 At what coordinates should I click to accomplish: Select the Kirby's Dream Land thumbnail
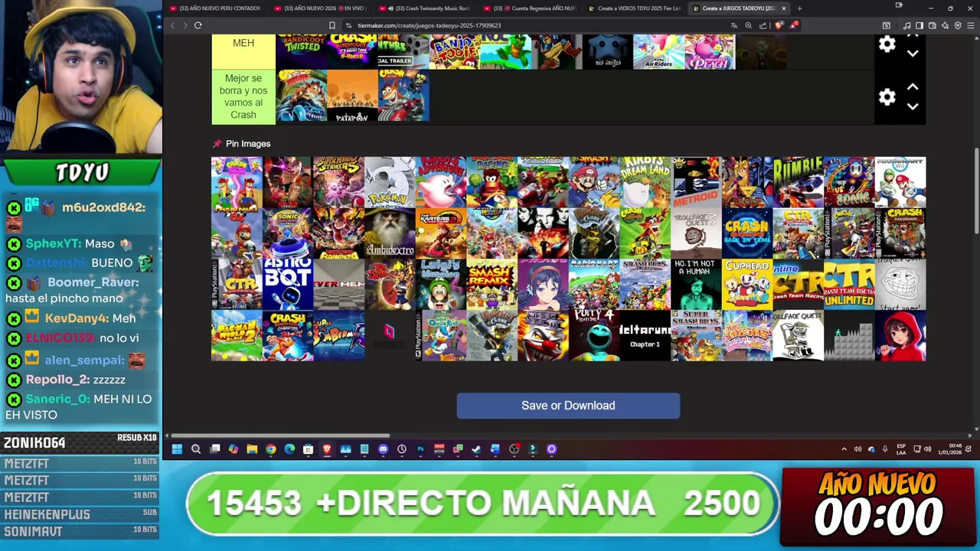[645, 182]
